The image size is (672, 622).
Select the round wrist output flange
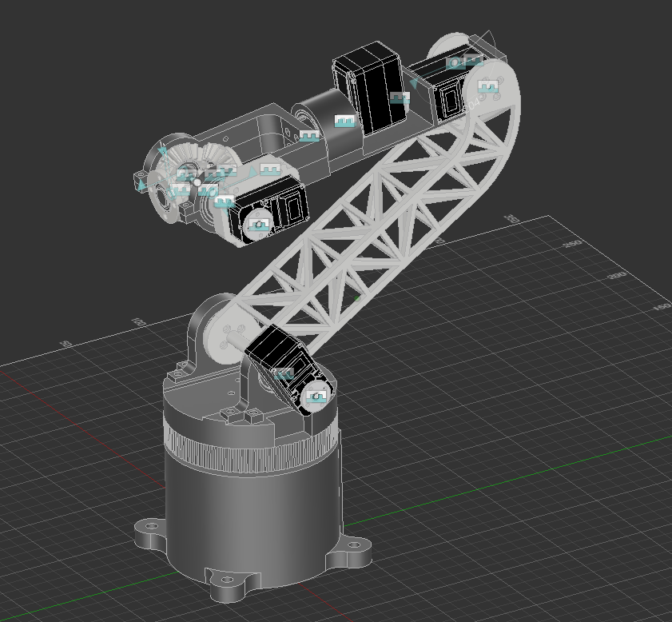pos(162,198)
